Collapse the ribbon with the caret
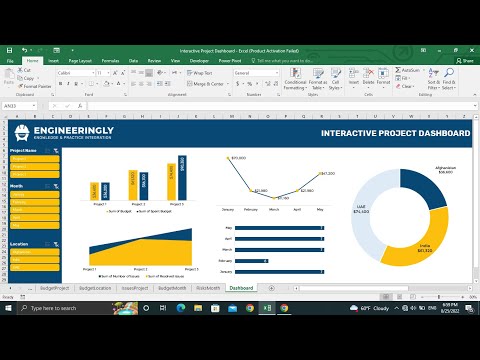The height and width of the screenshot is (360, 480). (475, 95)
